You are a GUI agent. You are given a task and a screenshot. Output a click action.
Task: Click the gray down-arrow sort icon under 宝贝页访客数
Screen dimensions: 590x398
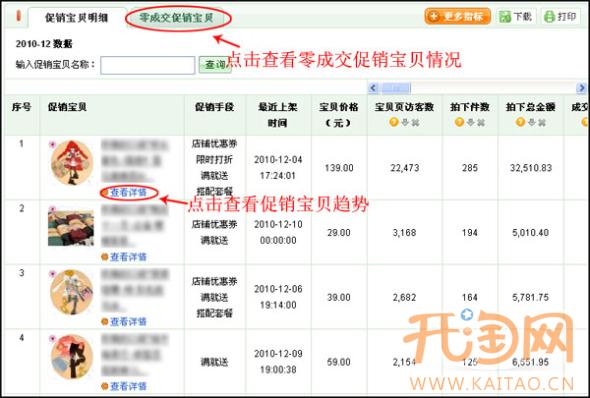click(x=405, y=122)
